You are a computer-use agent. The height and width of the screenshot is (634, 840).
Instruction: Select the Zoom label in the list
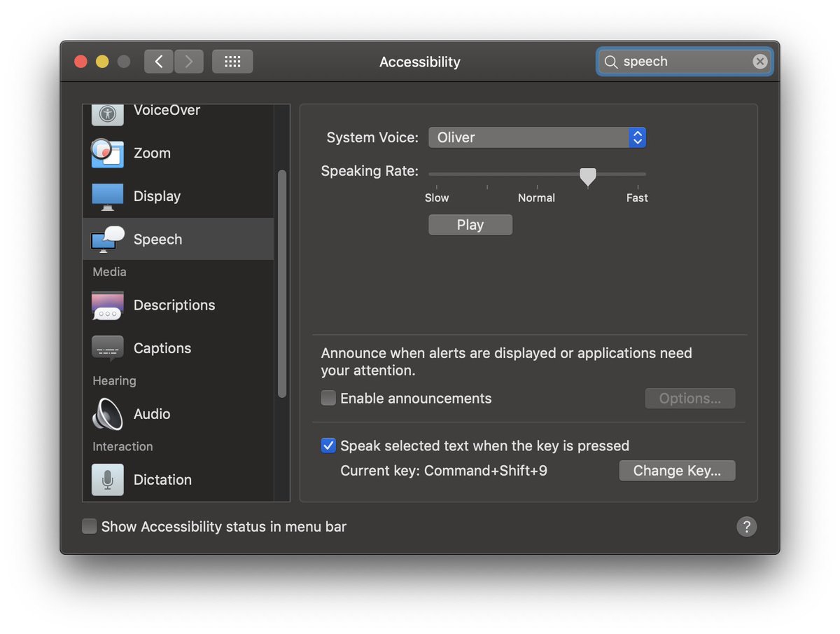[x=152, y=153]
